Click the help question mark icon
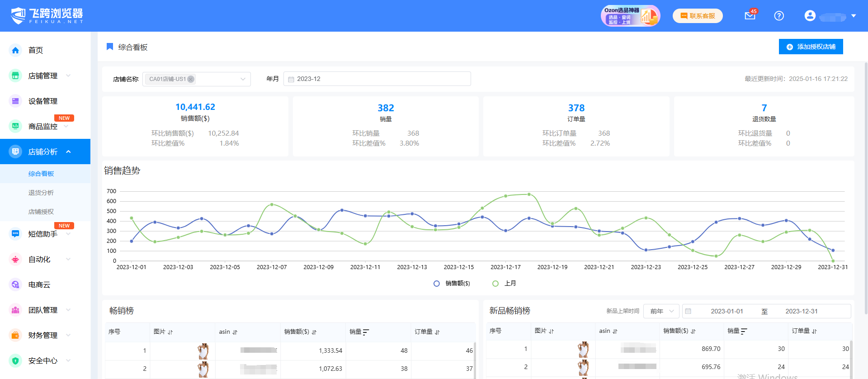Viewport: 868px width, 379px height. 778,16
